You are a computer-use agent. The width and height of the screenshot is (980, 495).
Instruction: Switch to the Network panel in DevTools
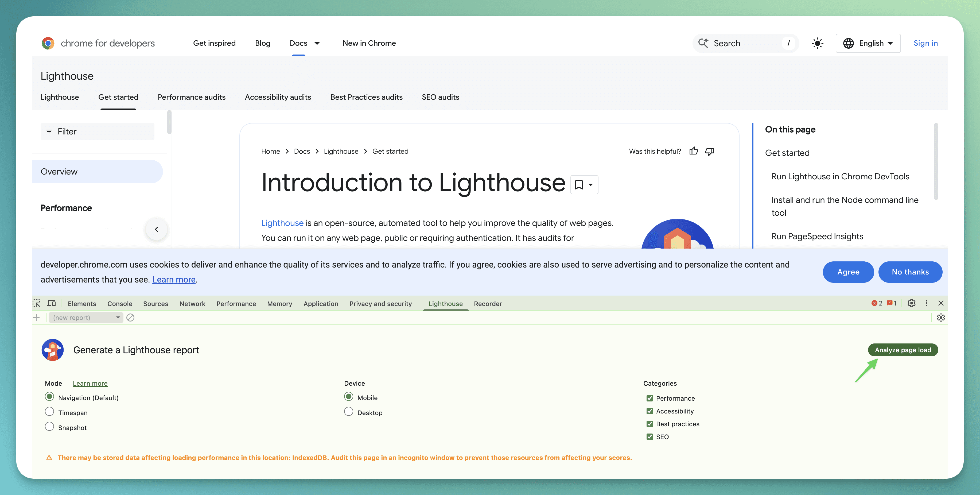pos(192,303)
